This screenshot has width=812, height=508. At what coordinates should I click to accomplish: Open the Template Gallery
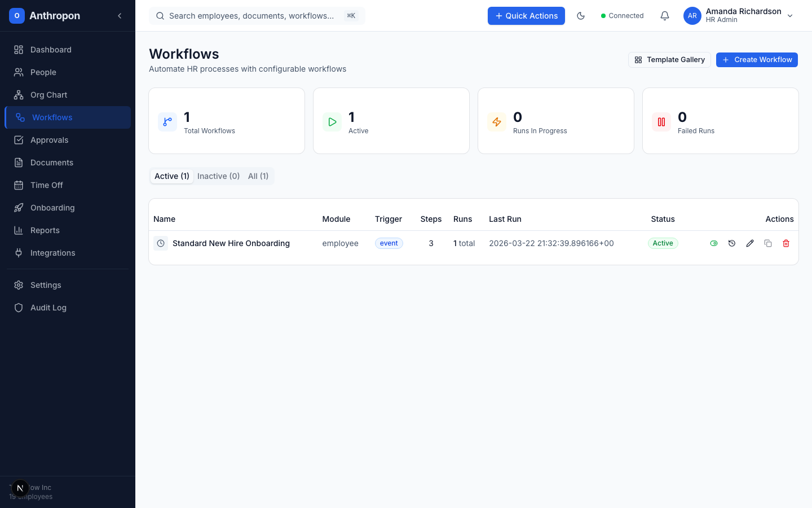pyautogui.click(x=669, y=60)
